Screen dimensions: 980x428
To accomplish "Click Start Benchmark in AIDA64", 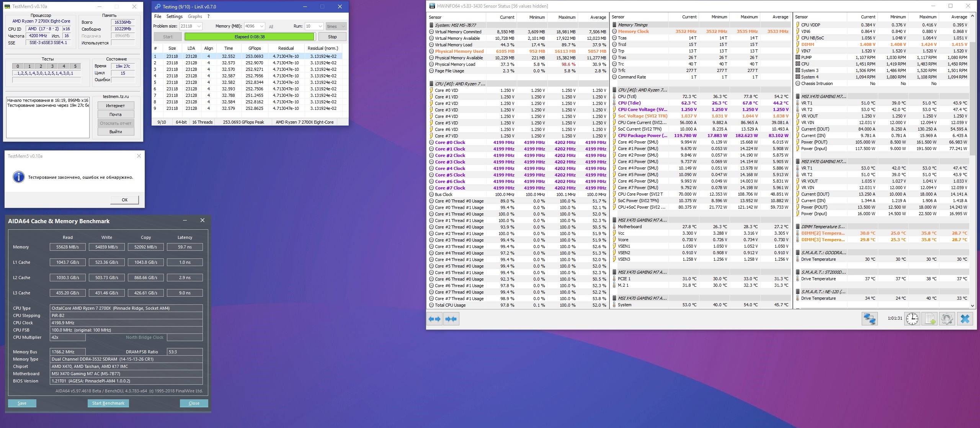I will pyautogui.click(x=108, y=403).
